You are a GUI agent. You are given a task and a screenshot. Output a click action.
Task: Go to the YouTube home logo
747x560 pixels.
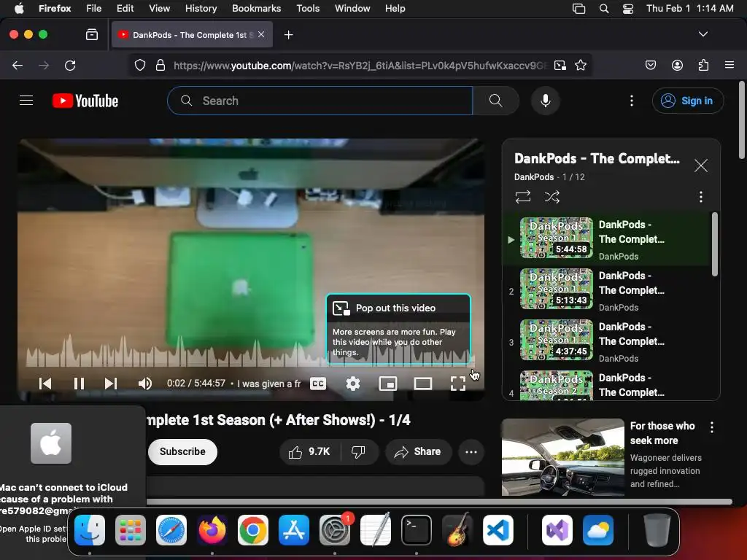coord(85,101)
